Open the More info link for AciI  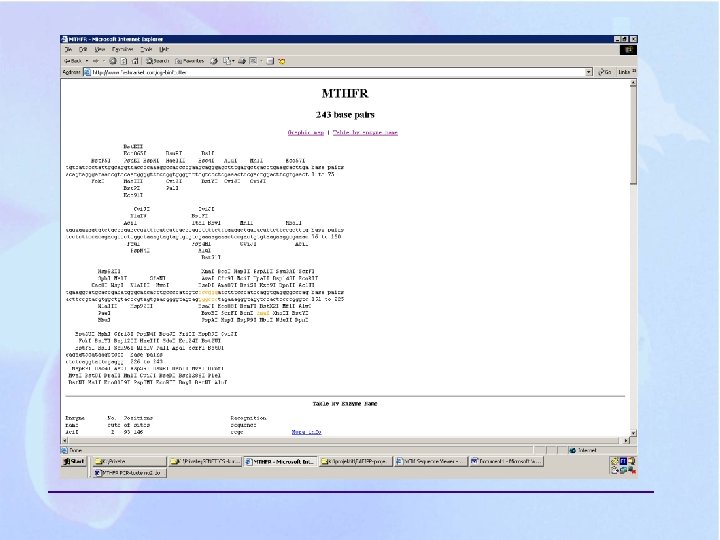306,432
